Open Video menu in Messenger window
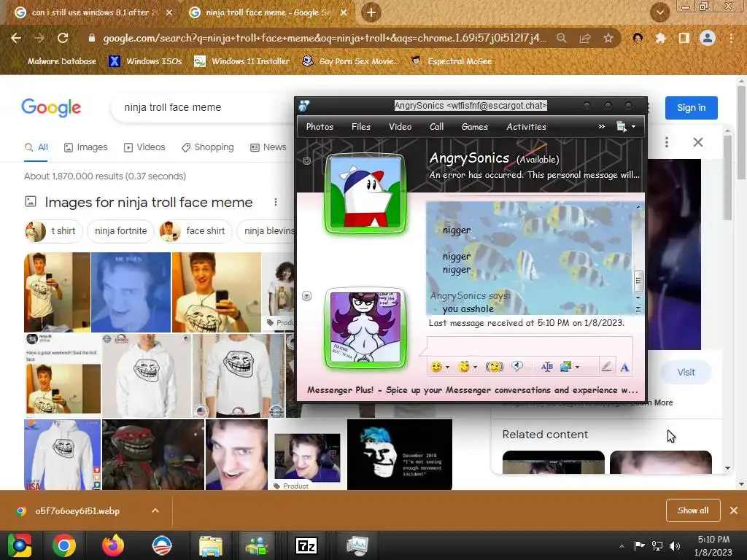 [x=400, y=127]
